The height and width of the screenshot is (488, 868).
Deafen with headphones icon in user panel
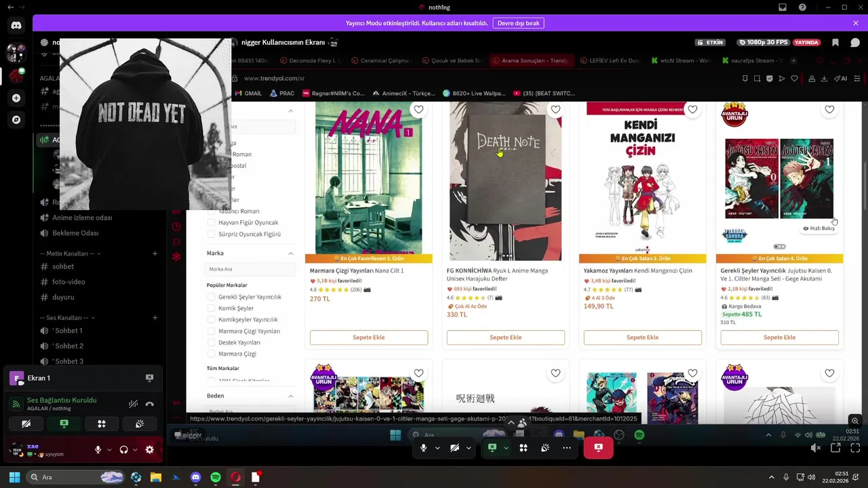coord(123,449)
